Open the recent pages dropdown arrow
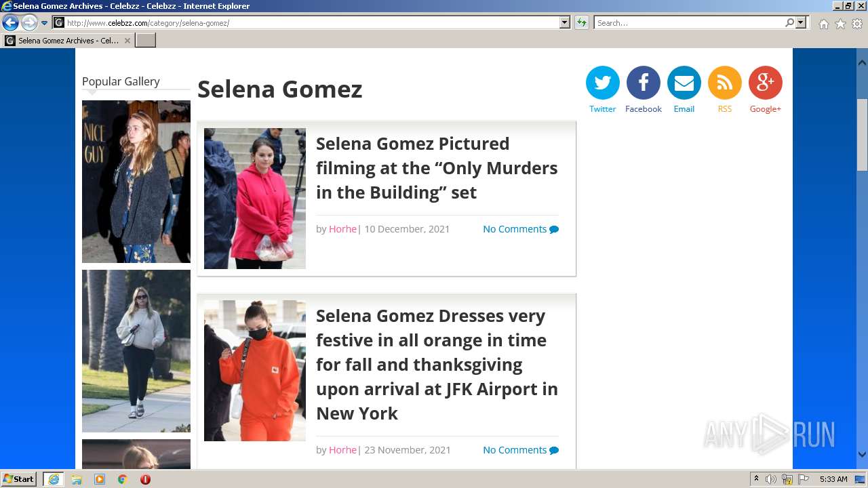Viewport: 868px width, 488px height. [45, 23]
